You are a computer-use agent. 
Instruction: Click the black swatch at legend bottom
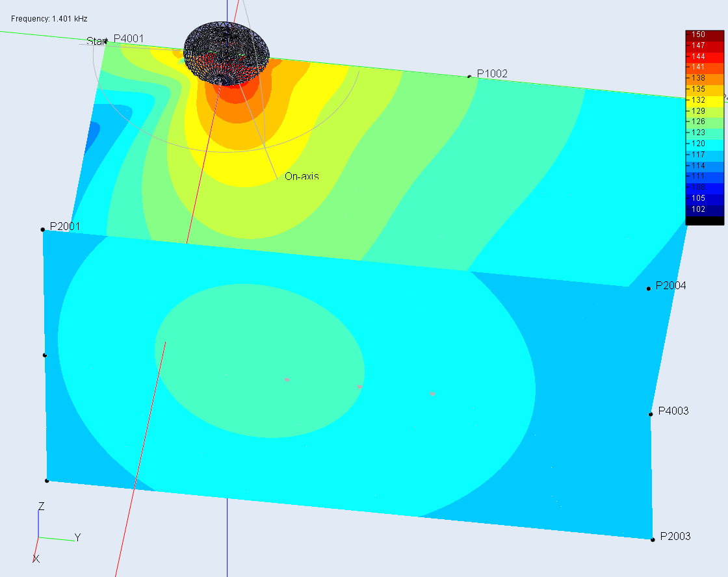[x=705, y=220]
